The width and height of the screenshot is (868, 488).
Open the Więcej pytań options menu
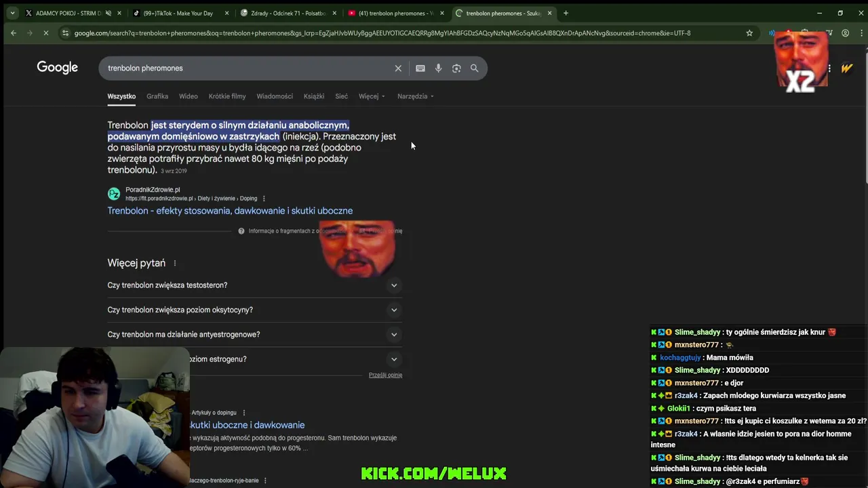click(175, 263)
